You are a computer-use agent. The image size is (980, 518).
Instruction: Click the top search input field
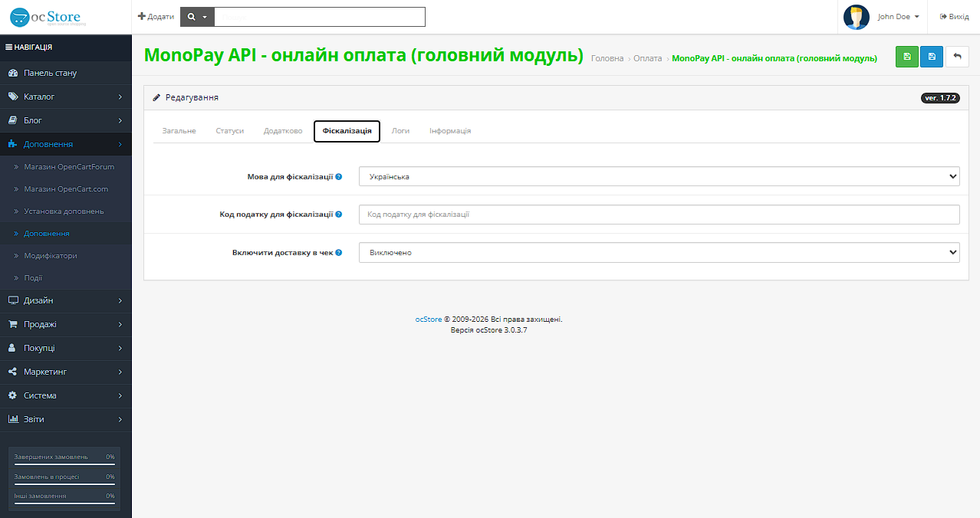[x=320, y=16]
